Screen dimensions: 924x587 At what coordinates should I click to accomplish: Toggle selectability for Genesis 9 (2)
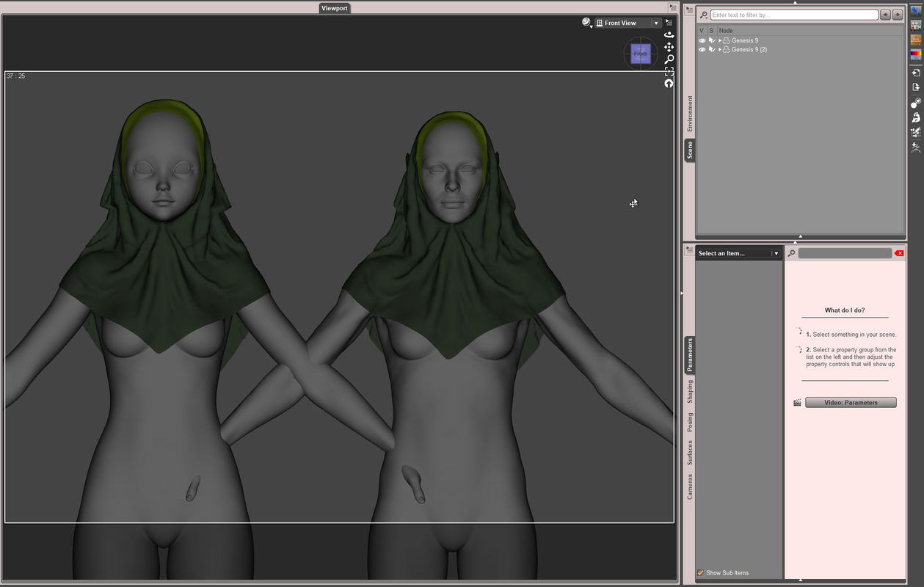(711, 49)
